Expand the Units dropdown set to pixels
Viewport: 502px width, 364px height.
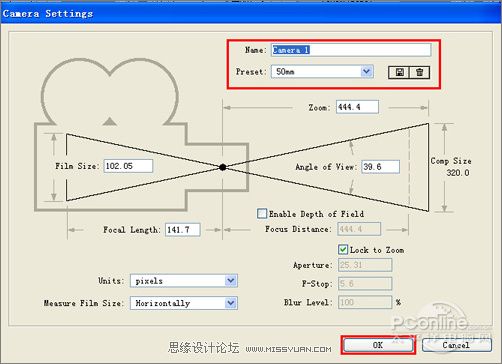point(184,281)
